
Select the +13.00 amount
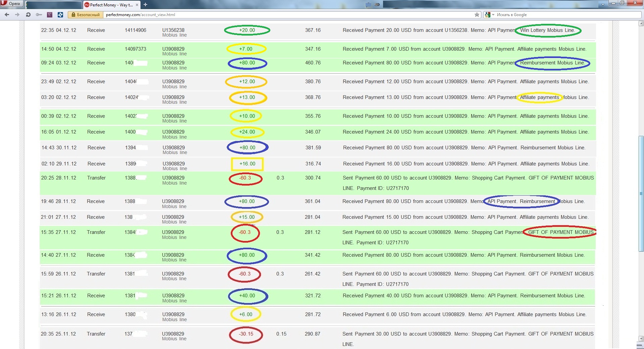coord(247,97)
